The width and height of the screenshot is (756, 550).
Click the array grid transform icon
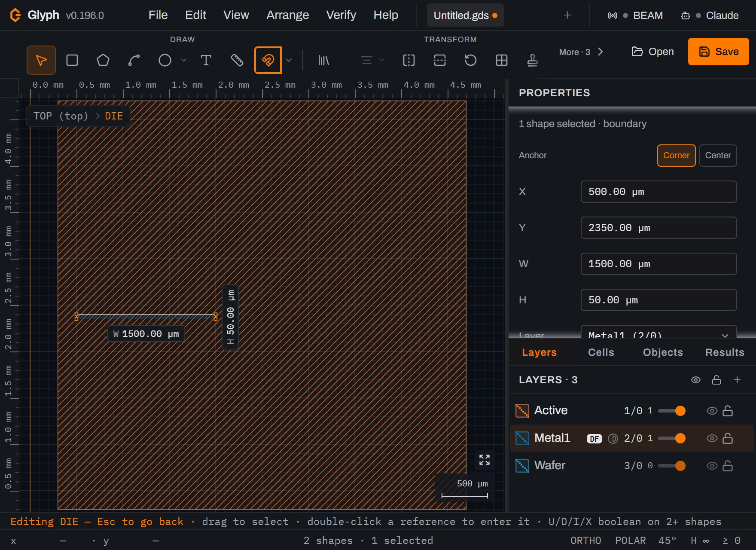(x=502, y=60)
